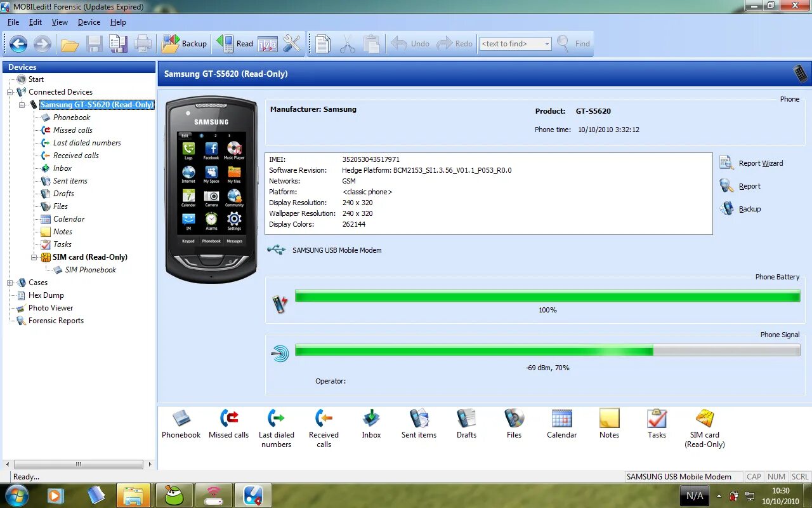
Task: Select Inbox in the Devices tree
Action: (62, 168)
